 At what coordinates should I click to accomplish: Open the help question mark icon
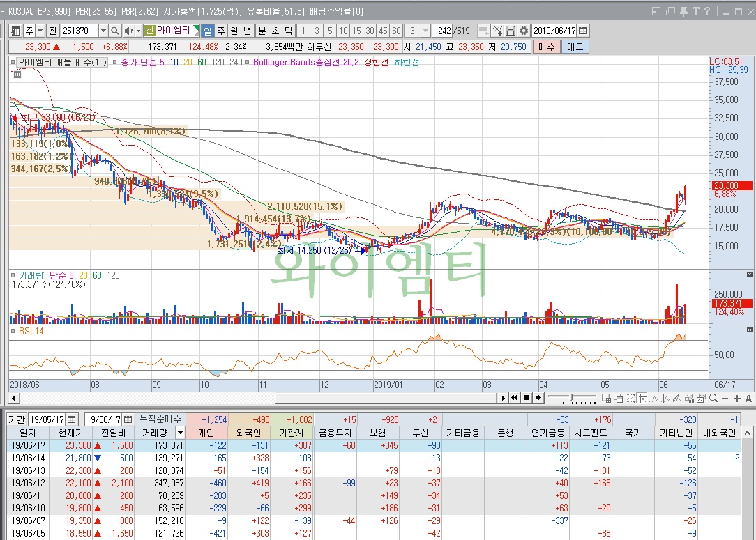pyautogui.click(x=706, y=11)
